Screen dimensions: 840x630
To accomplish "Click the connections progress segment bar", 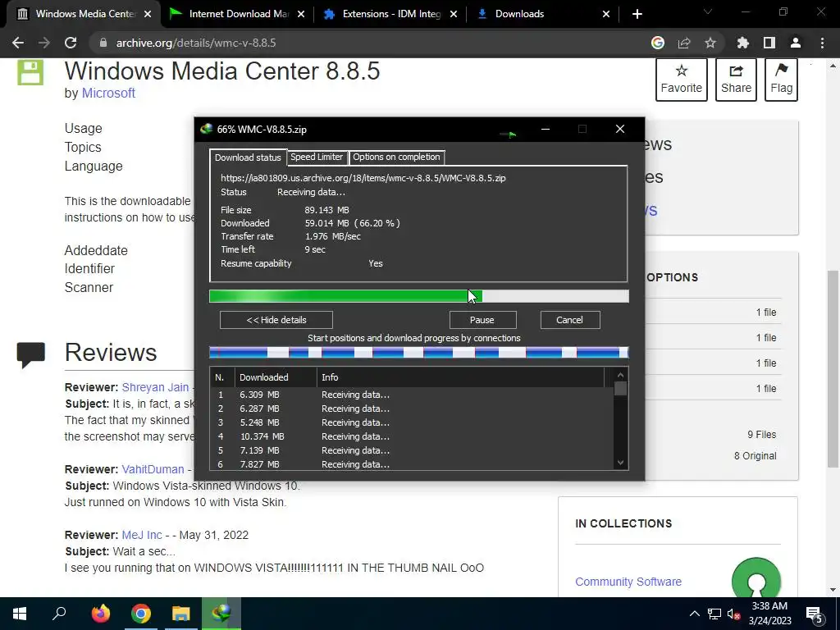I will tap(419, 353).
